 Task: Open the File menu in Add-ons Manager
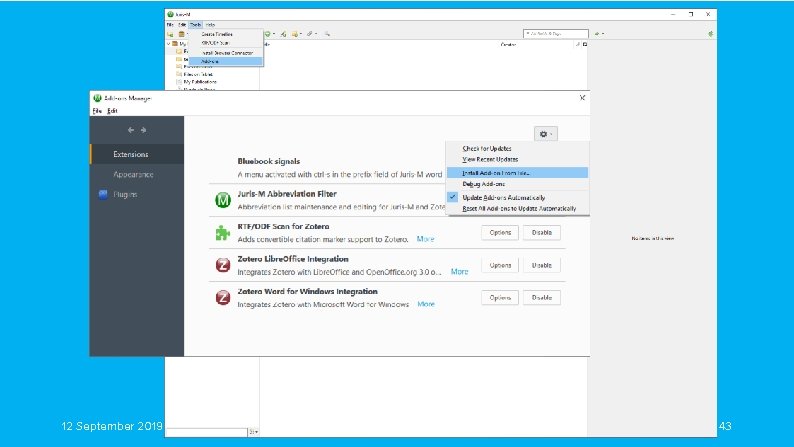97,110
